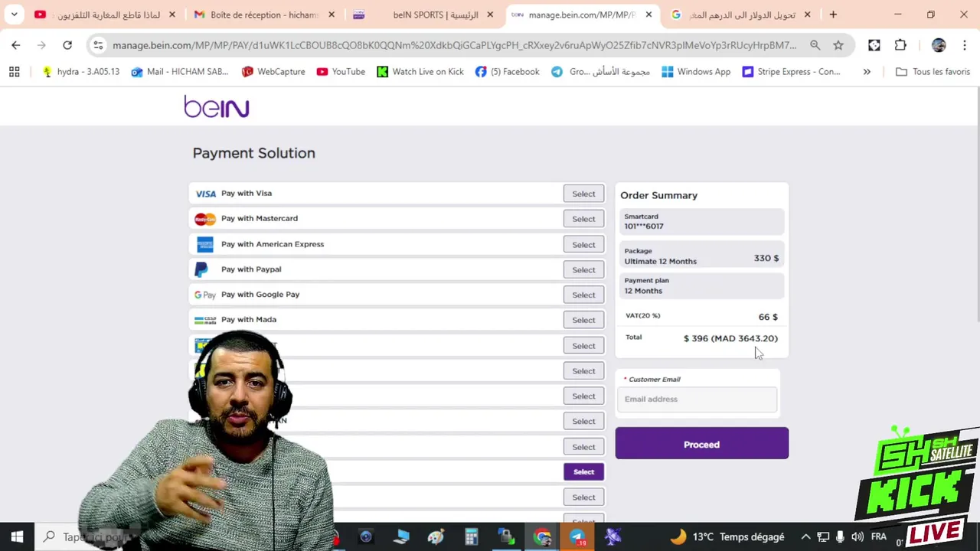Click the total $ 396 (MAD 3643.20) text
Viewport: 980px width, 551px height.
pyautogui.click(x=730, y=338)
